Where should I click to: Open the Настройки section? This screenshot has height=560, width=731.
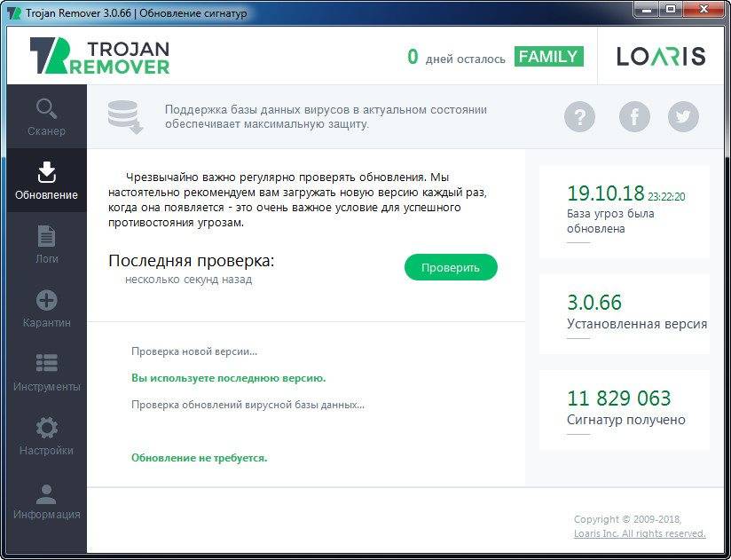click(x=47, y=436)
